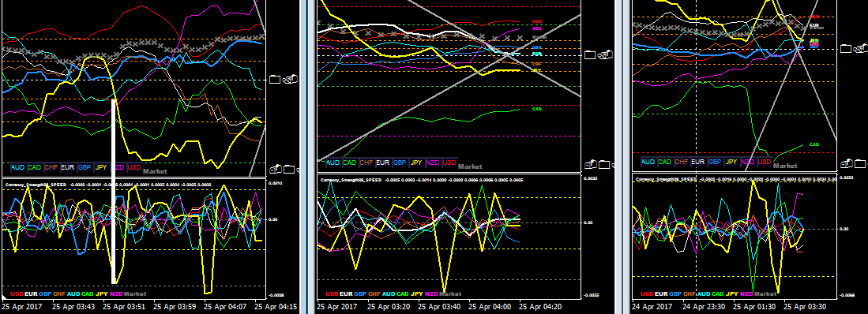Click the Market label in middle chart

point(470,166)
